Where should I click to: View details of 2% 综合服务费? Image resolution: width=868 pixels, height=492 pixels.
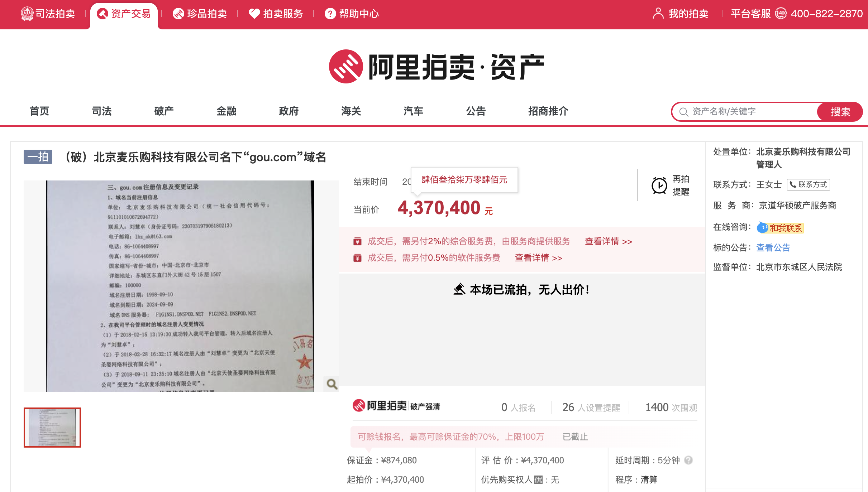[x=608, y=241]
